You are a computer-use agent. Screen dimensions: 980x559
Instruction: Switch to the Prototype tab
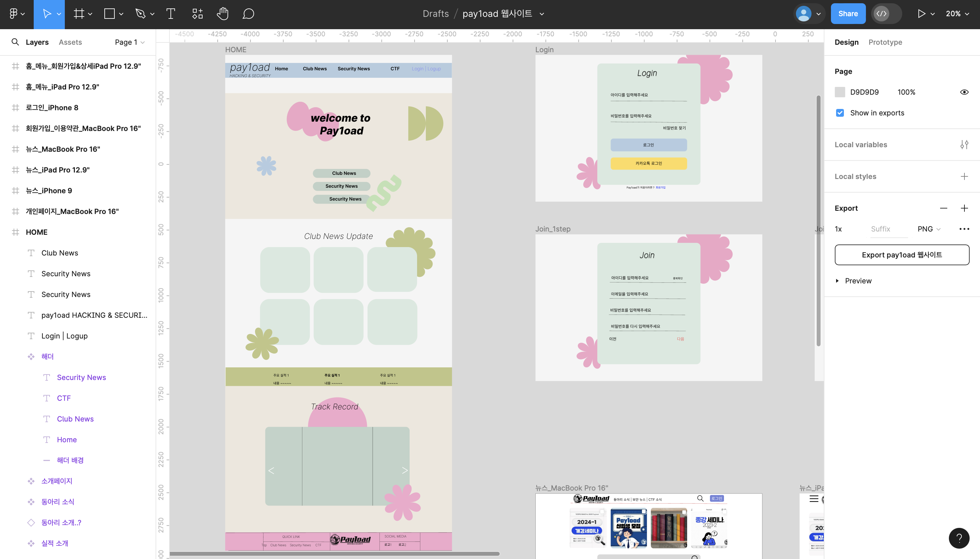pyautogui.click(x=885, y=42)
